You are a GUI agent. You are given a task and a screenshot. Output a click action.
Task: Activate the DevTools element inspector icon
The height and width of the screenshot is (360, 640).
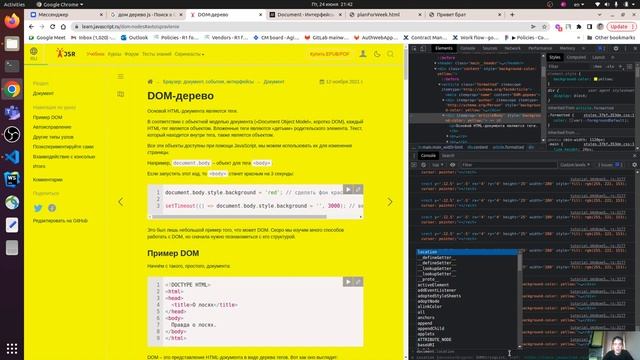(x=414, y=48)
